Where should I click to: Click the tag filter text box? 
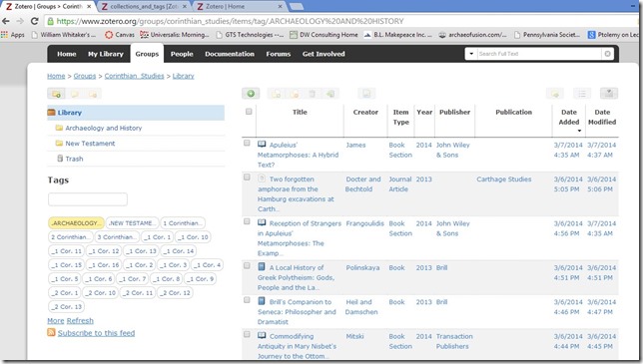88,199
